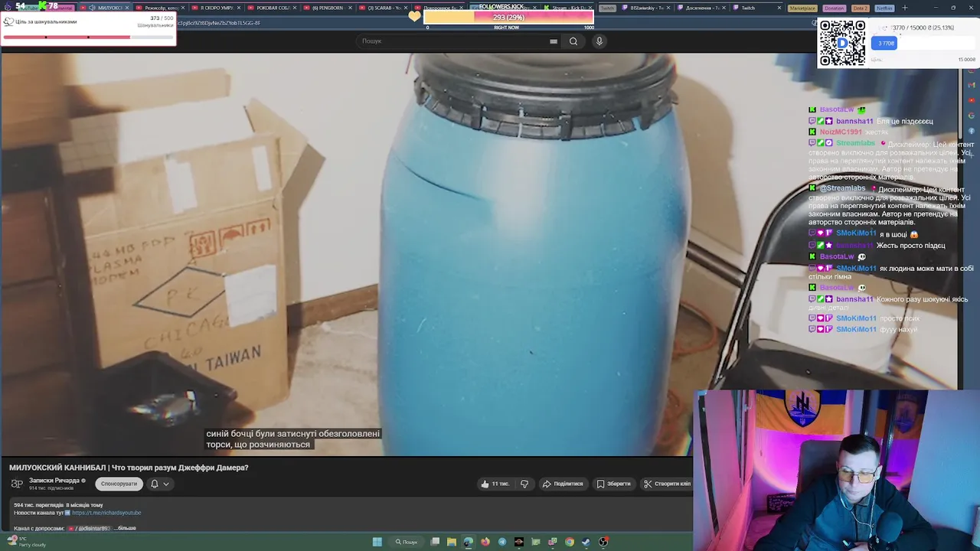
Task: Open the Marketplace bookmark
Action: tap(802, 8)
